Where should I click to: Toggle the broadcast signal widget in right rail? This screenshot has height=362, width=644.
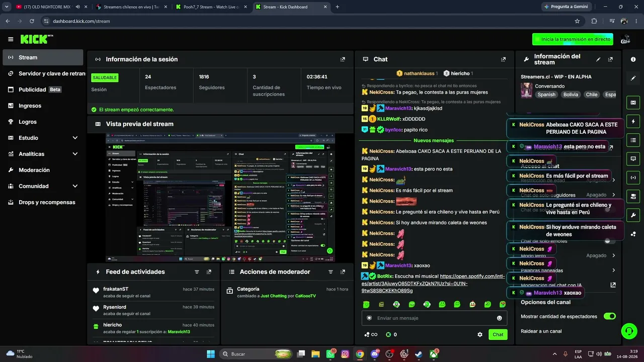click(x=633, y=177)
